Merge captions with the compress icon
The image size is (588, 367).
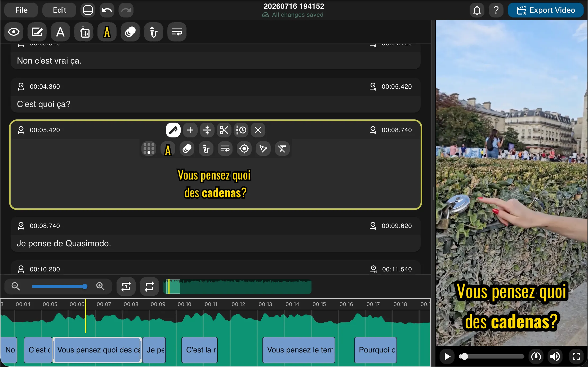pos(207,130)
